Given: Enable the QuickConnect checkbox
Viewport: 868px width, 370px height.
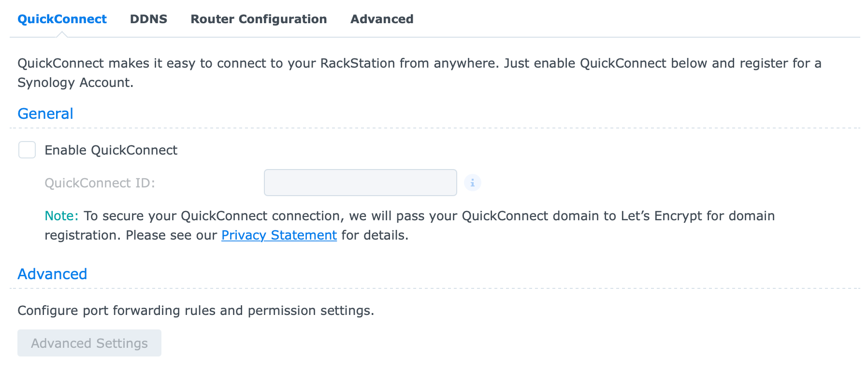Looking at the screenshot, I should (27, 150).
